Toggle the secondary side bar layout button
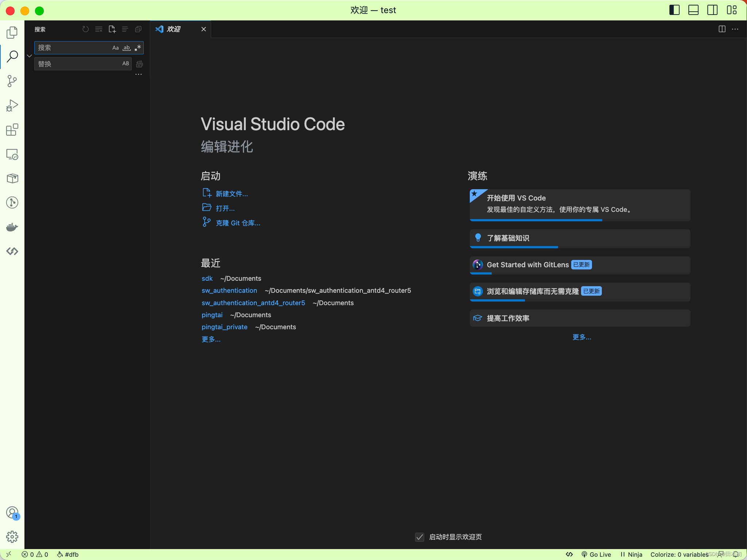This screenshot has width=747, height=560. pos(712,10)
